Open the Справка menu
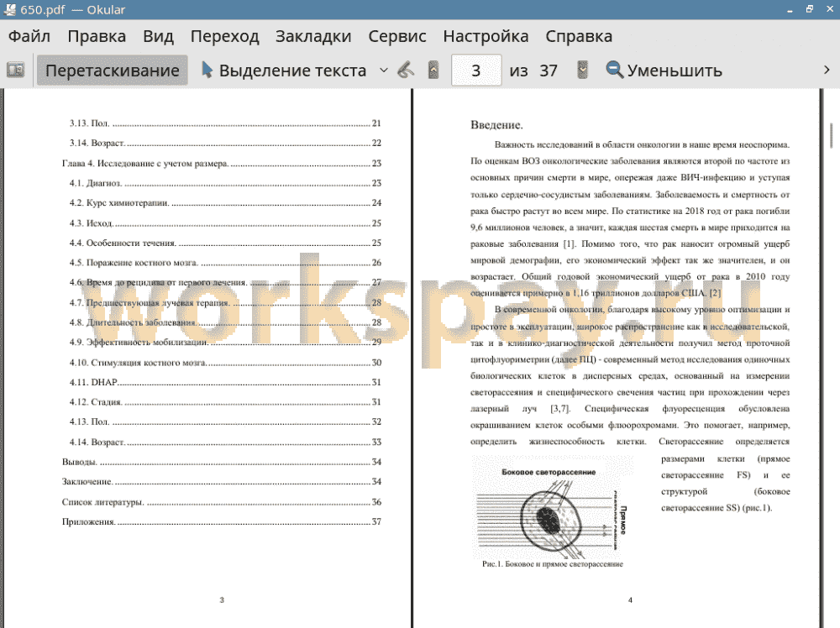Viewport: 840px width, 628px height. (579, 36)
